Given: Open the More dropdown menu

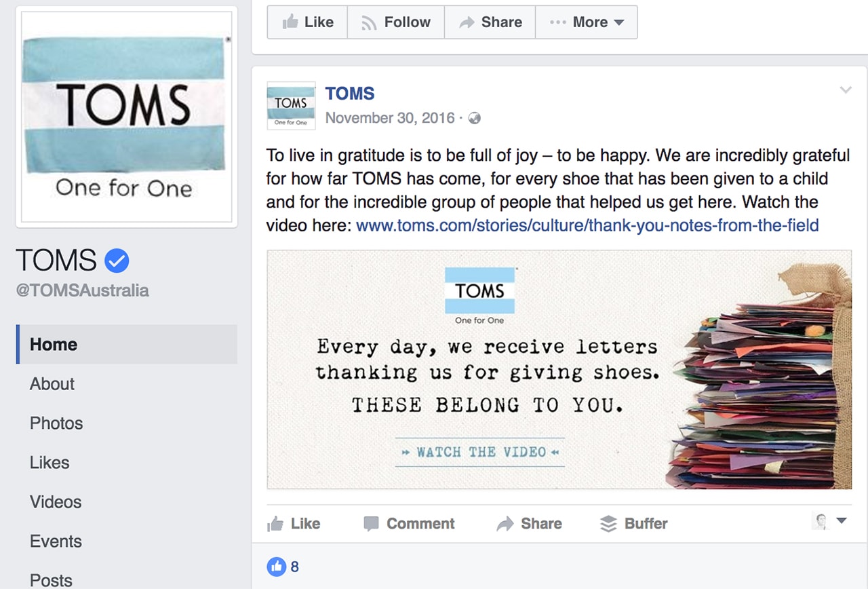Looking at the screenshot, I should [x=587, y=22].
